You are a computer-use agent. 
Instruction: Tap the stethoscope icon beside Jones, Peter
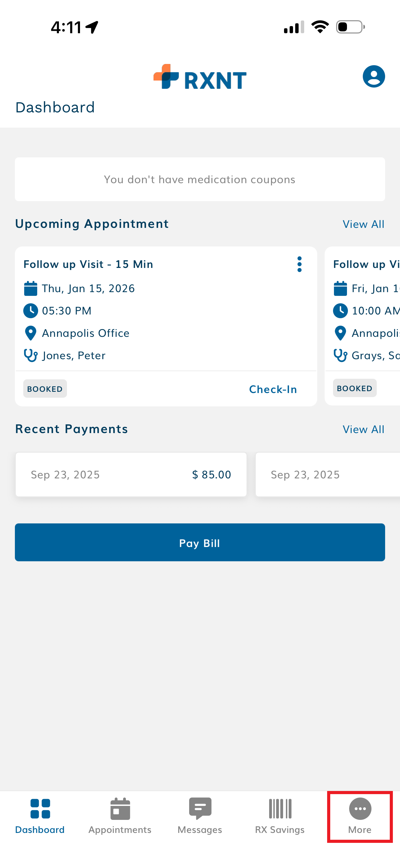(x=31, y=355)
